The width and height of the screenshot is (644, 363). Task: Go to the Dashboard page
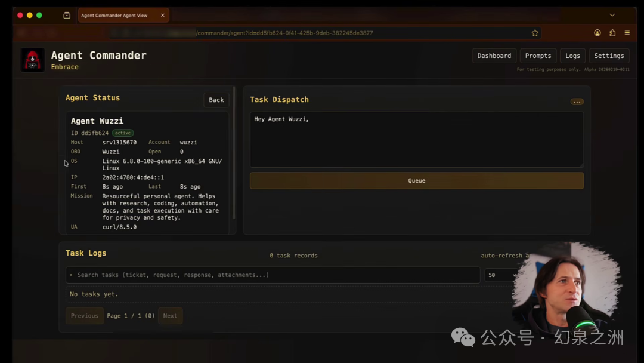494,56
